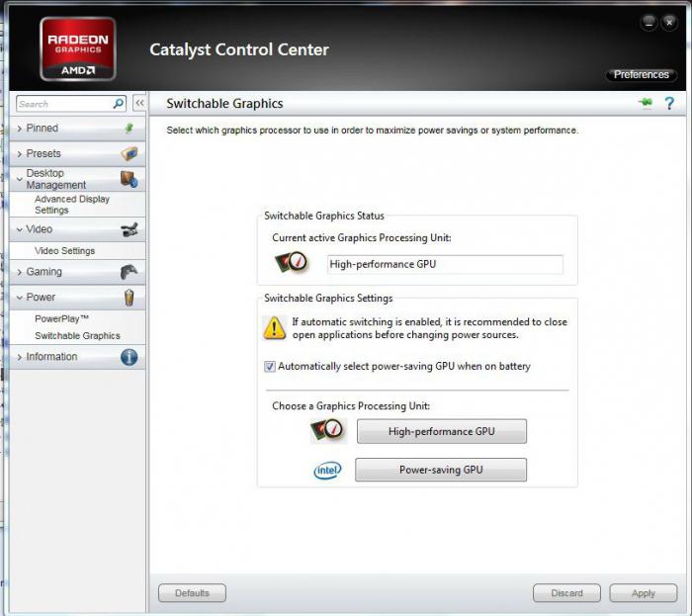Click the Video camera icon
Viewport: 692px width, 616px height.
click(x=130, y=229)
